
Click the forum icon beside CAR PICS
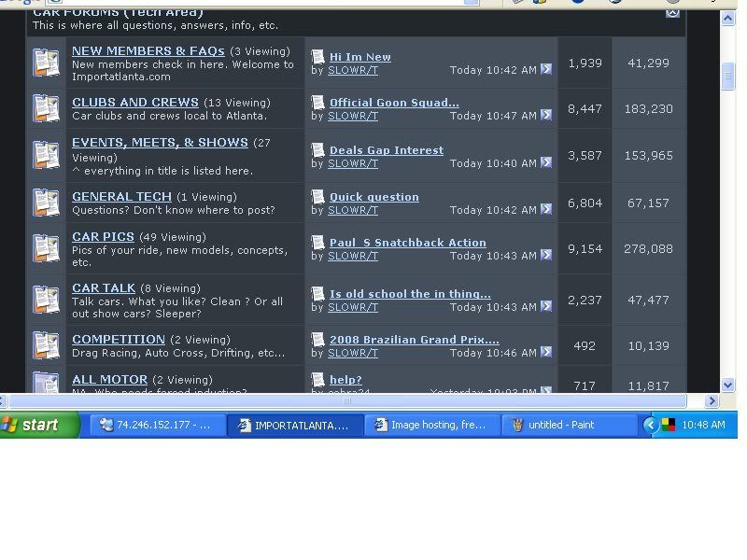click(x=46, y=248)
